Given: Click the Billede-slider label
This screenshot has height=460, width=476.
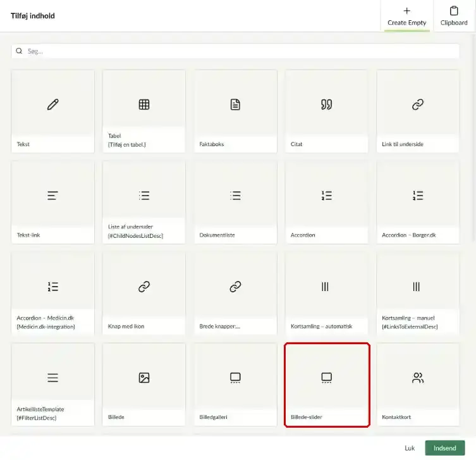Looking at the screenshot, I should [x=307, y=417].
